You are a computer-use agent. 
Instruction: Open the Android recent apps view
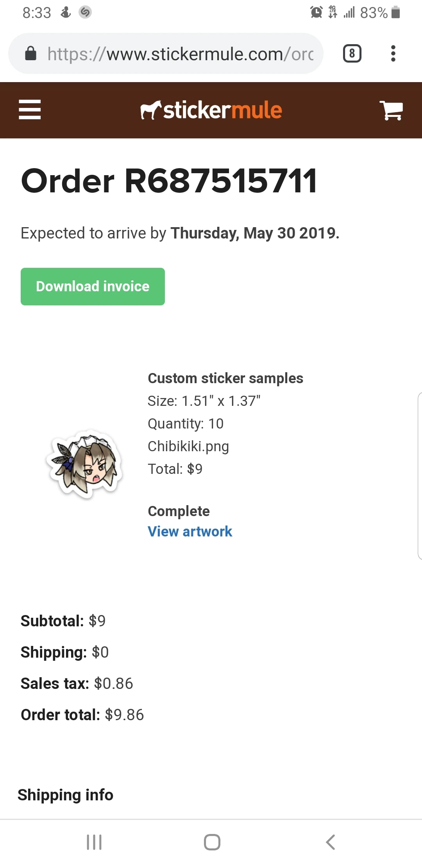pyautogui.click(x=94, y=842)
